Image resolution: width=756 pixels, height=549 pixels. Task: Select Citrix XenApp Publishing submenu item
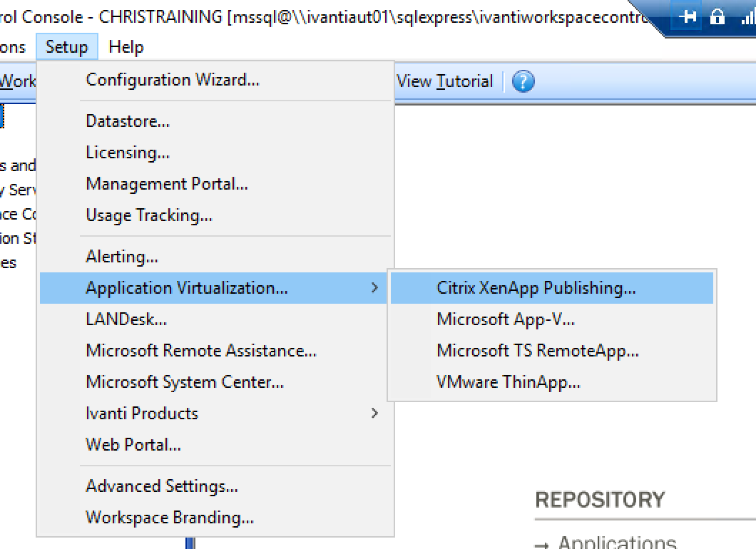(x=536, y=288)
